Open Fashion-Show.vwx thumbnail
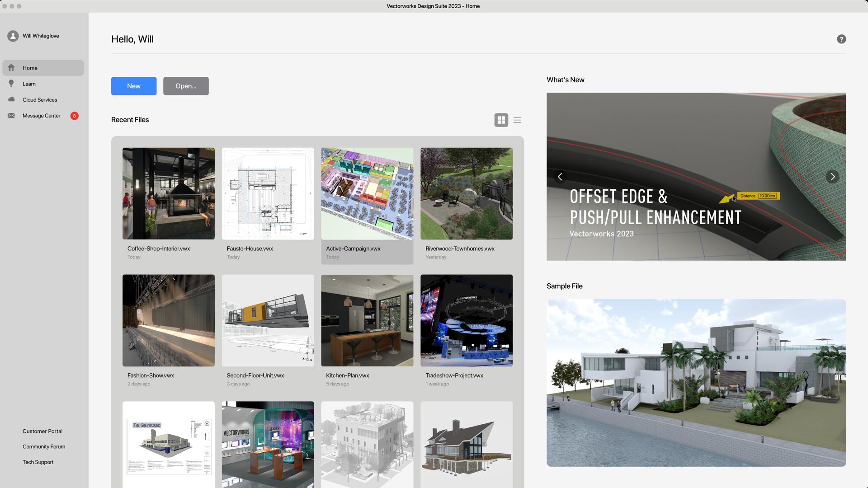This screenshot has height=488, width=868. (169, 320)
